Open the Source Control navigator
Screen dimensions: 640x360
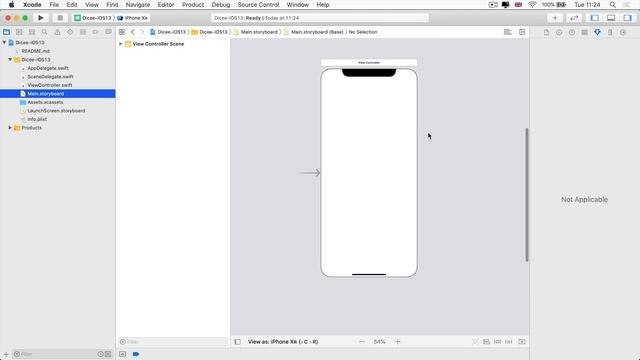point(19,32)
